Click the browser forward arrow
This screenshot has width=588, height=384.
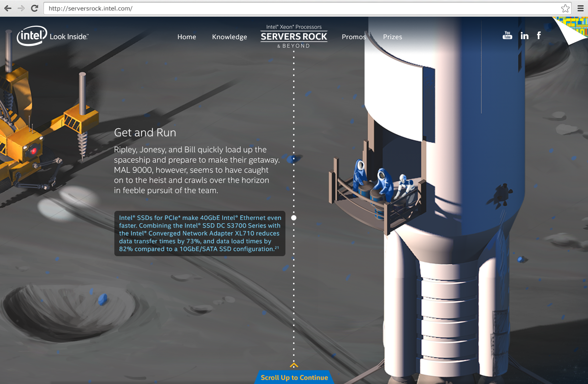click(21, 8)
